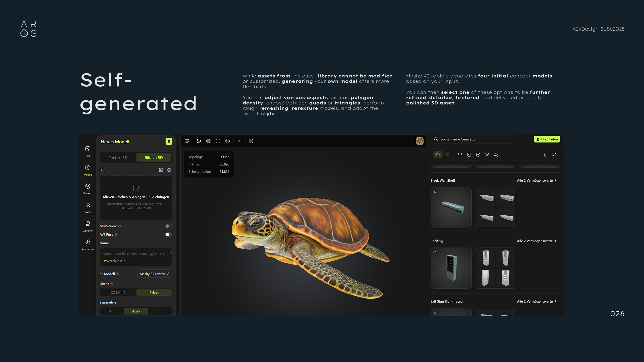Enable the Multi-View toggle
This screenshot has width=644, height=362.
pyautogui.click(x=169, y=226)
